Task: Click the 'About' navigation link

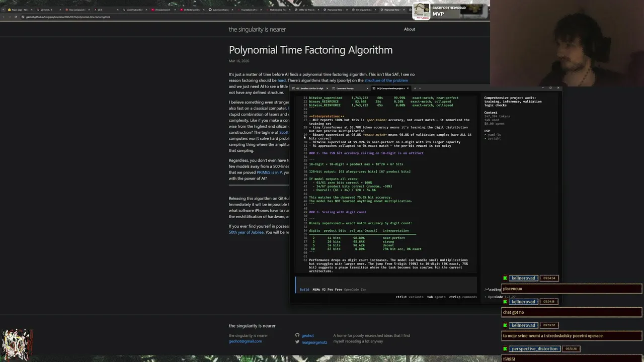Action: pyautogui.click(x=410, y=29)
